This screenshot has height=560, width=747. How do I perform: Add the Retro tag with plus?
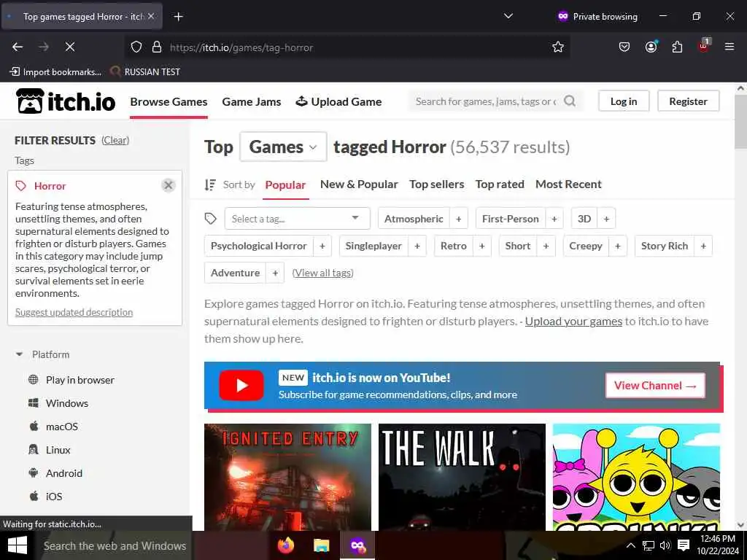click(x=481, y=246)
